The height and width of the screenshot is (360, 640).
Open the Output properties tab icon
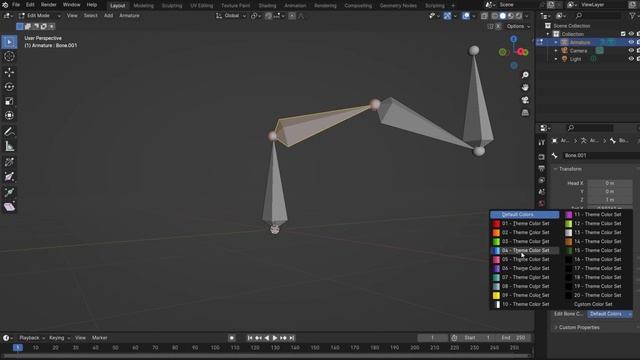point(541,169)
